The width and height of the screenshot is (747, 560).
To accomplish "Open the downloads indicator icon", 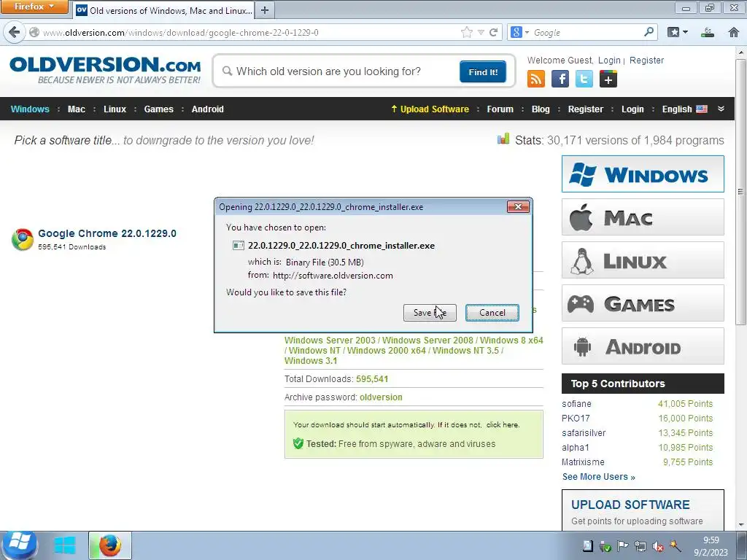I will tap(708, 32).
